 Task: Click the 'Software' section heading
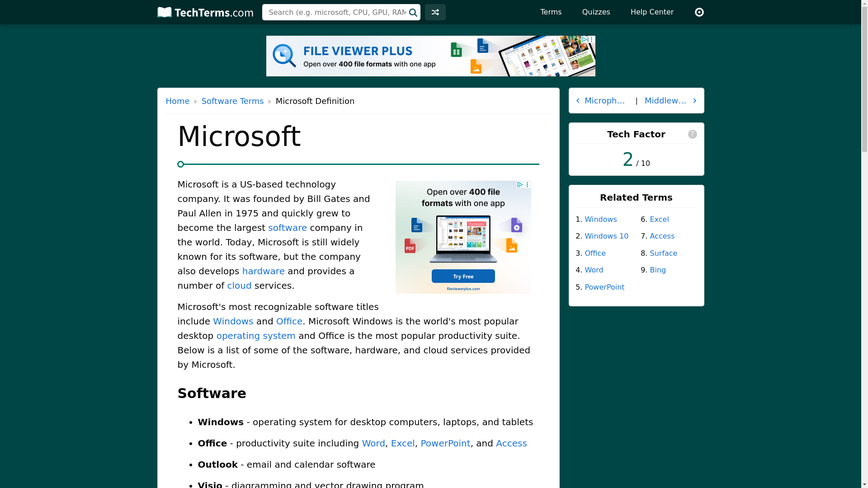coord(212,394)
